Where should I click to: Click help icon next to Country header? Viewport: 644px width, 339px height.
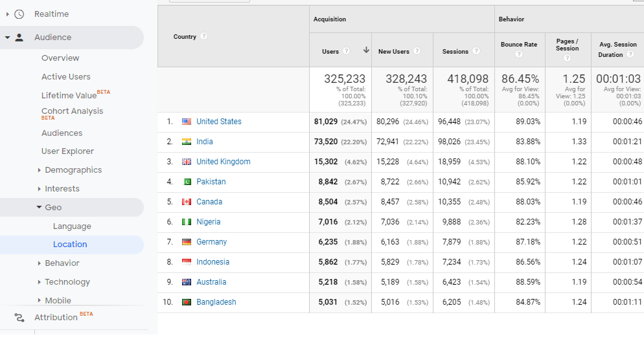click(204, 36)
